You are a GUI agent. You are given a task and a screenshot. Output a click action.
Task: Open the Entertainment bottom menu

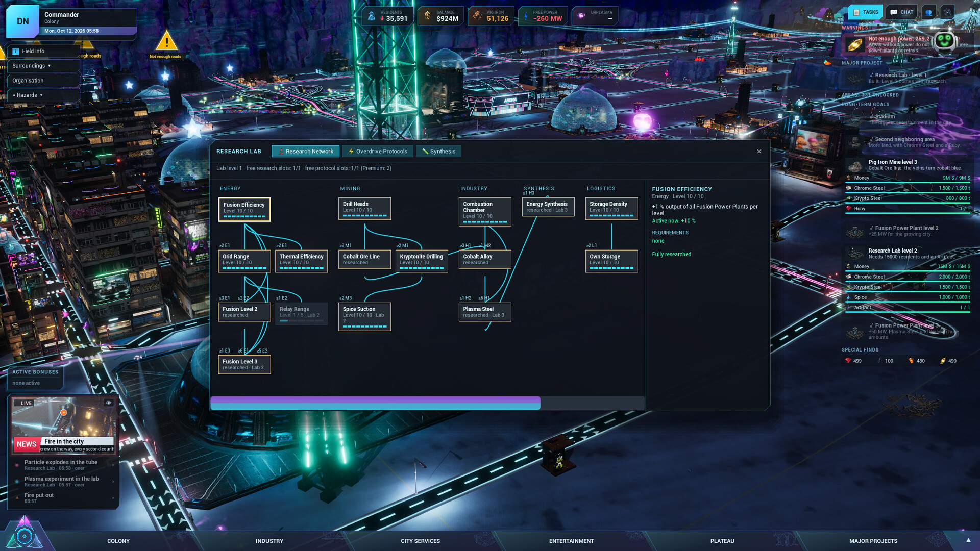[x=571, y=541]
